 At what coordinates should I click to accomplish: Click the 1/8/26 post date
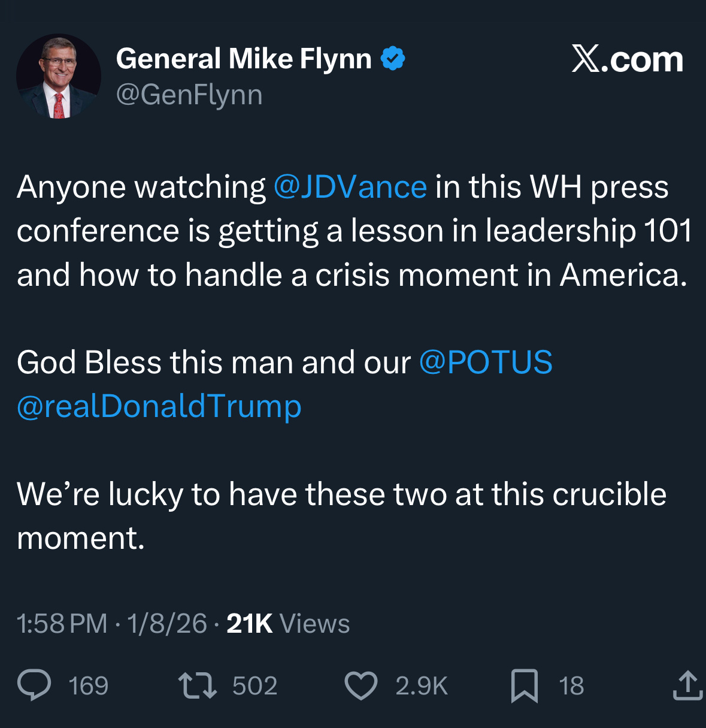point(167,624)
